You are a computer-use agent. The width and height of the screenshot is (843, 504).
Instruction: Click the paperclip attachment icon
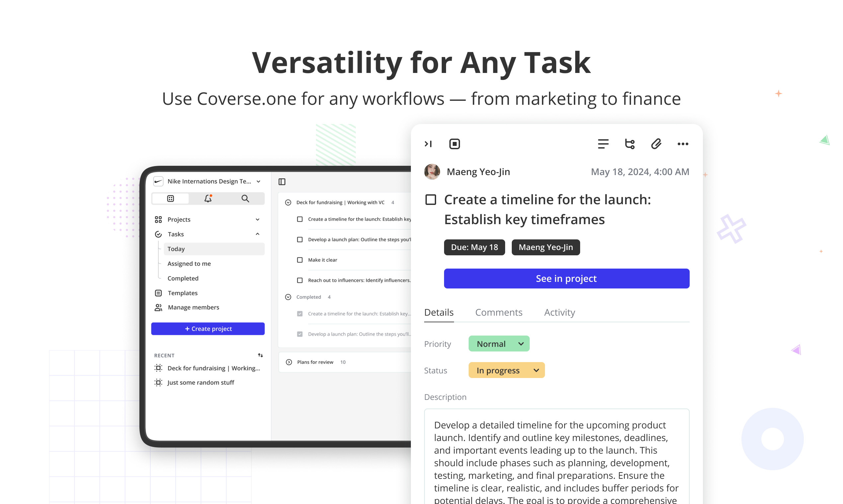click(x=656, y=144)
